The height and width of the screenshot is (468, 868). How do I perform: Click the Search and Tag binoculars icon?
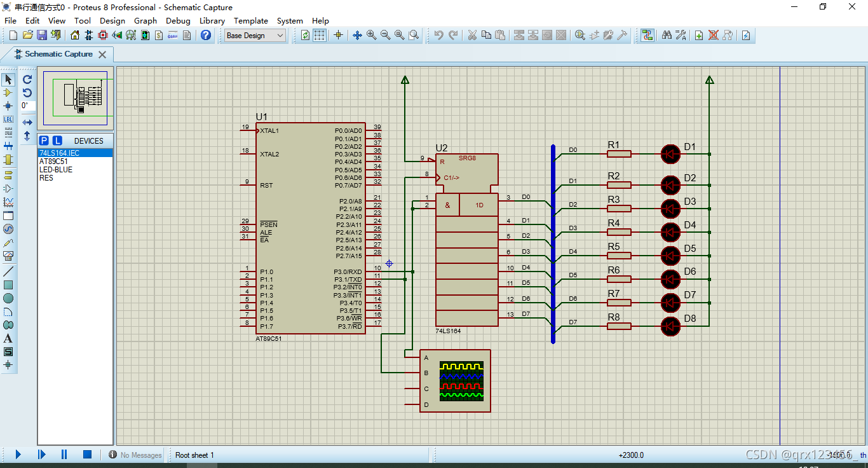pyautogui.click(x=667, y=35)
